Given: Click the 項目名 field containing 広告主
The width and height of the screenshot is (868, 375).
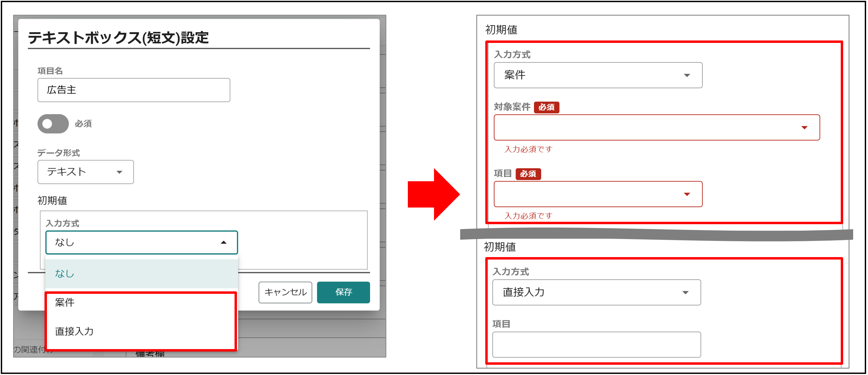Looking at the screenshot, I should (134, 90).
